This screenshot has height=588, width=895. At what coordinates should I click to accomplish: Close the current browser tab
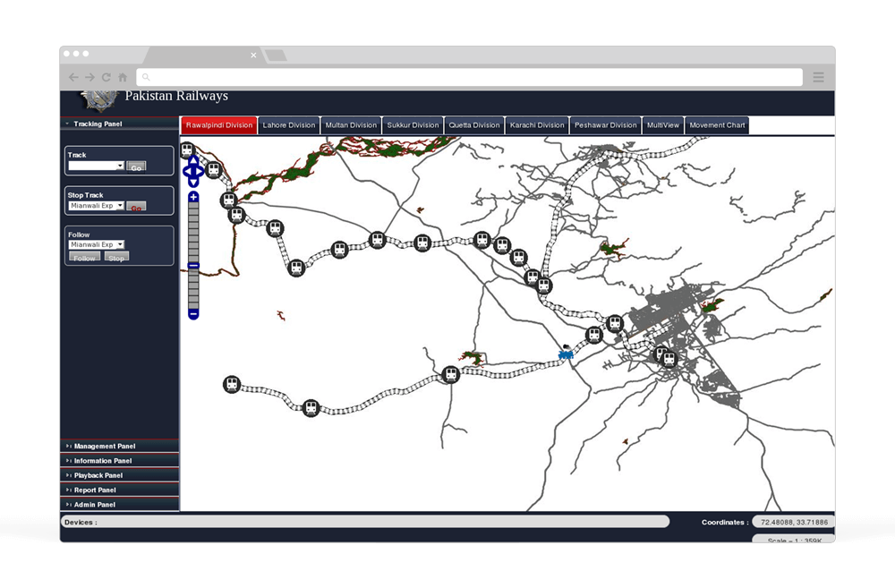(x=253, y=55)
